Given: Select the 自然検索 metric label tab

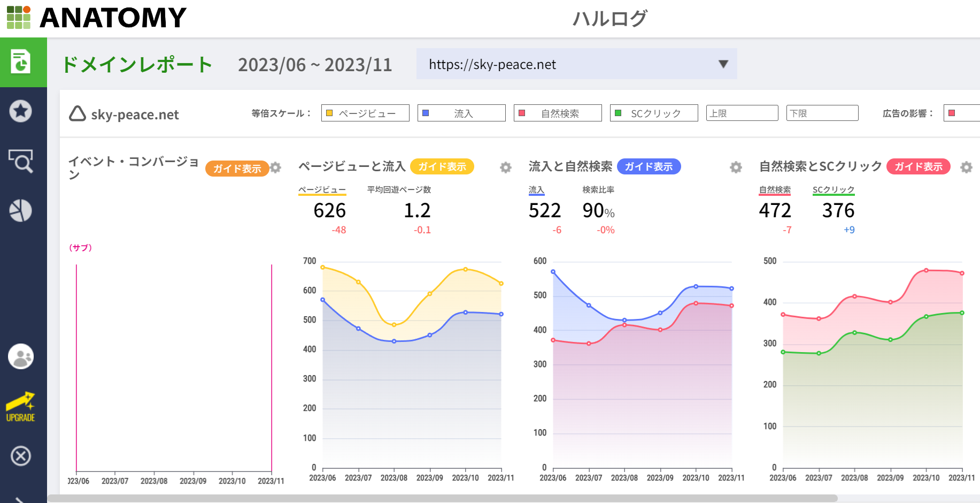Looking at the screenshot, I should click(775, 190).
